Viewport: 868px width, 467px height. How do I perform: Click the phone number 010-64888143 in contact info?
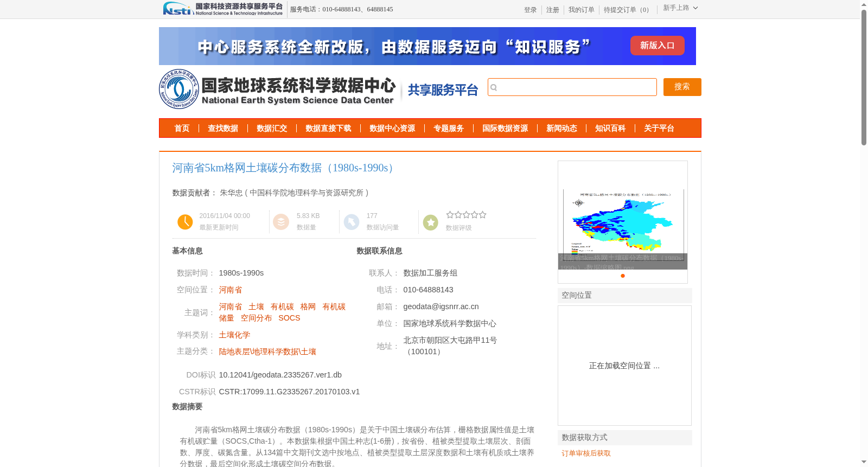(x=428, y=290)
